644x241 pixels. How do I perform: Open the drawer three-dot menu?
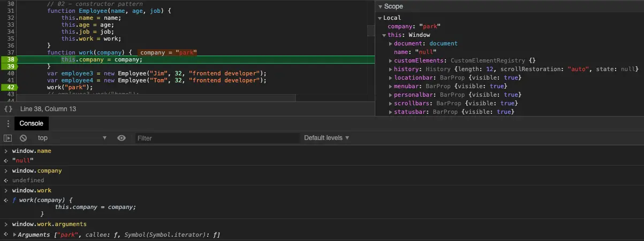pos(8,123)
